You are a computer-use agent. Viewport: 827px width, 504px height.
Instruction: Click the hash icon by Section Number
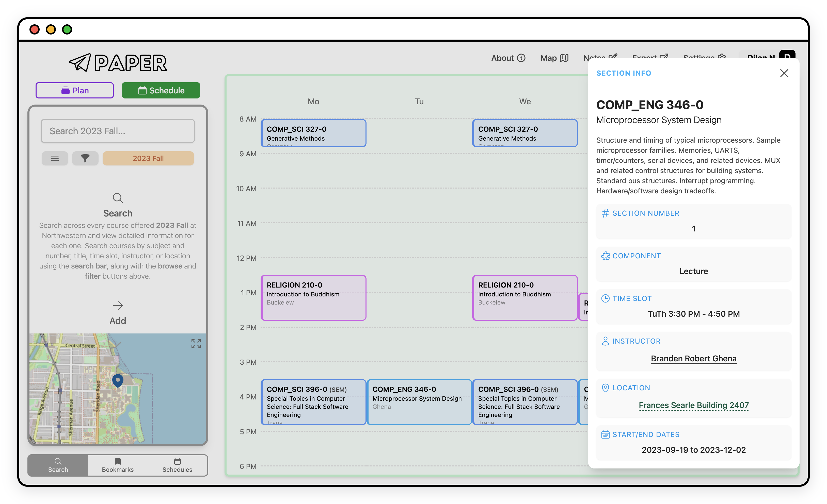[x=605, y=213]
